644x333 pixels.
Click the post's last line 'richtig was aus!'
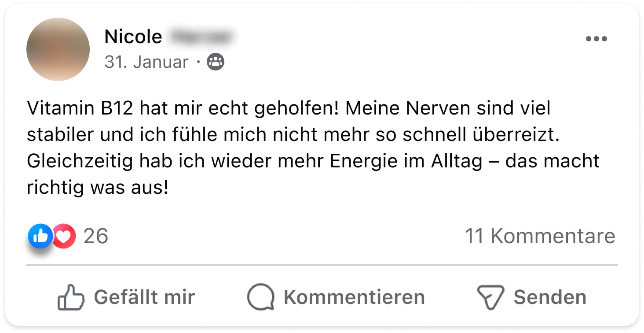pyautogui.click(x=97, y=189)
